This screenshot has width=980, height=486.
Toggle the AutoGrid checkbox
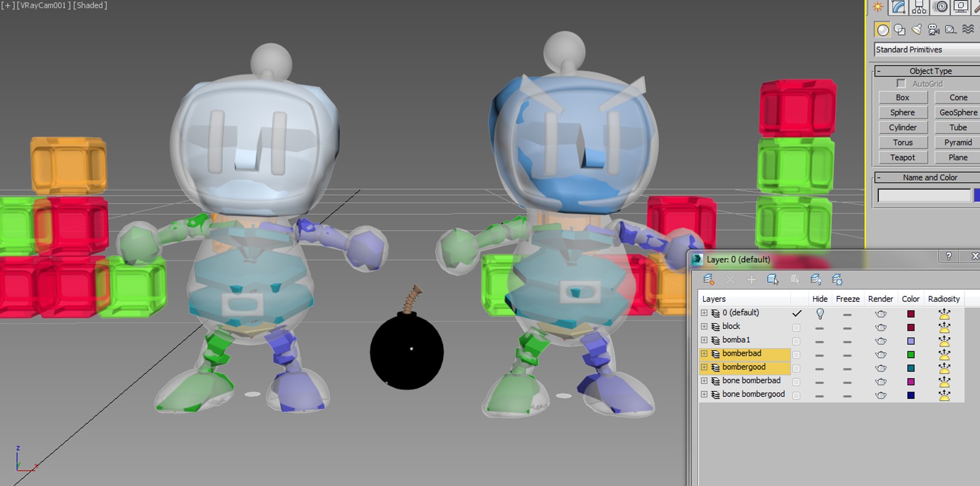901,83
